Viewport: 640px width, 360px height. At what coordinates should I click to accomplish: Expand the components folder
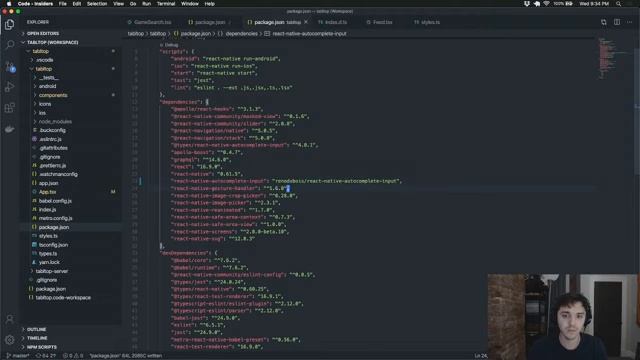[53, 95]
